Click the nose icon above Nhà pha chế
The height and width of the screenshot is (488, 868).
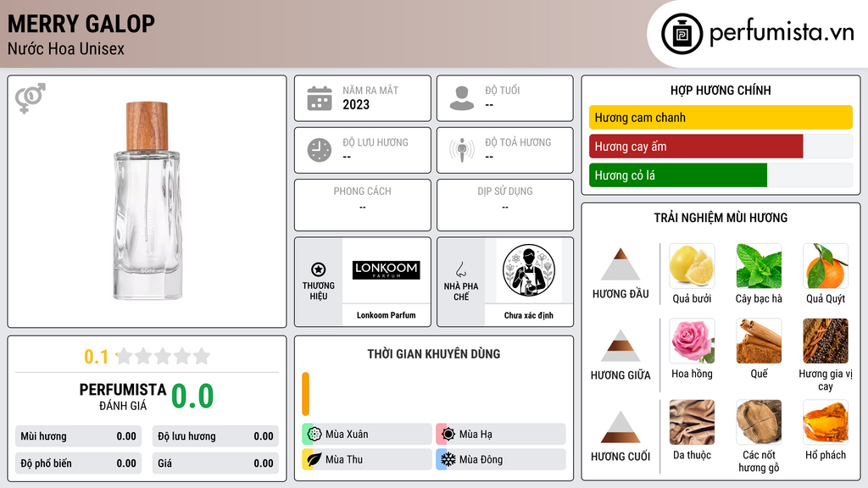pyautogui.click(x=460, y=269)
